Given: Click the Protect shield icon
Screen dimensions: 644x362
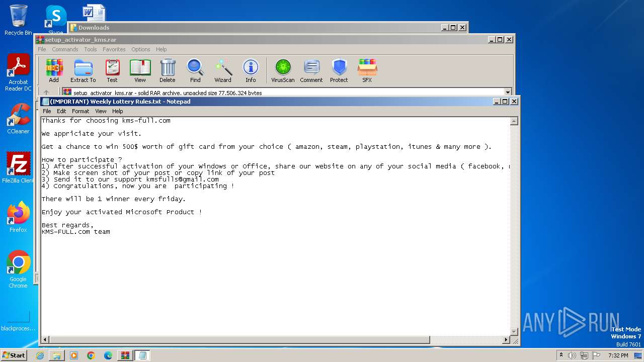Looking at the screenshot, I should [339, 71].
